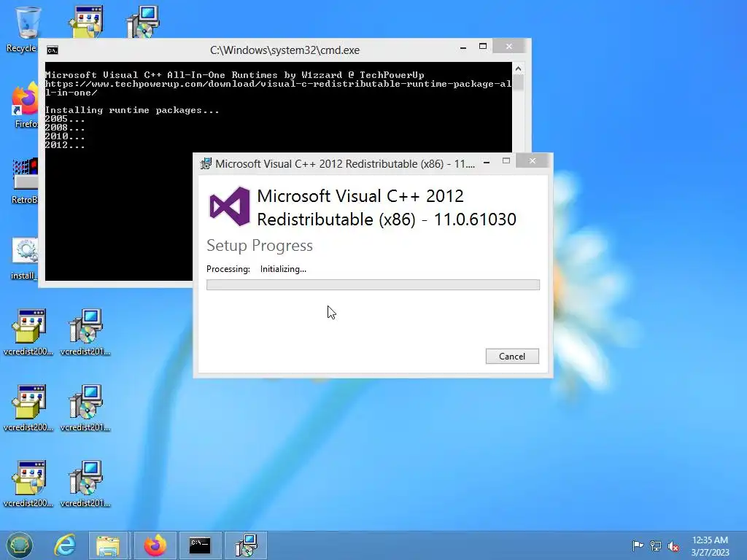Cancel the Visual C++ 2012 setup

[x=512, y=356]
